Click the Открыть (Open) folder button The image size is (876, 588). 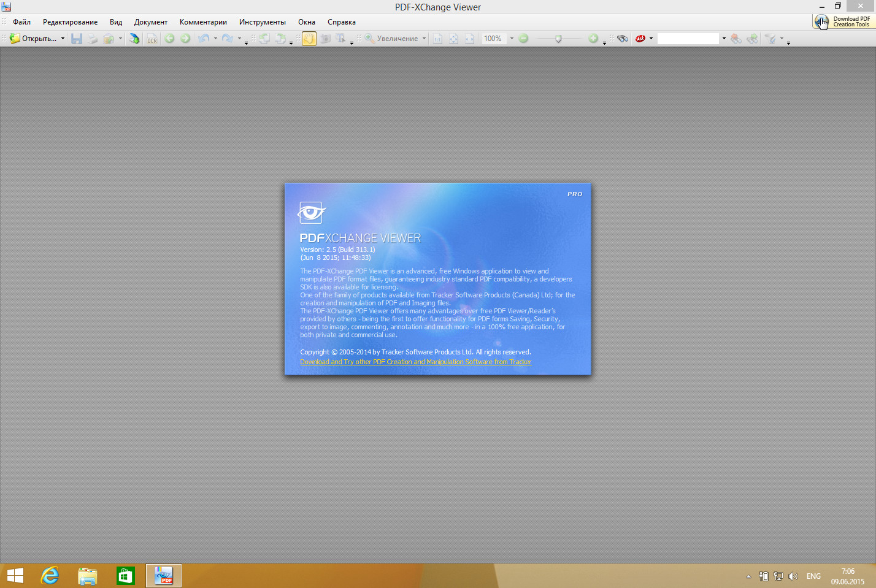coord(33,39)
